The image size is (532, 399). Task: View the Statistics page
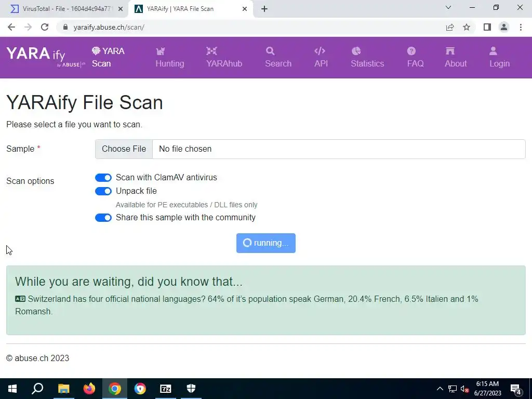367,57
